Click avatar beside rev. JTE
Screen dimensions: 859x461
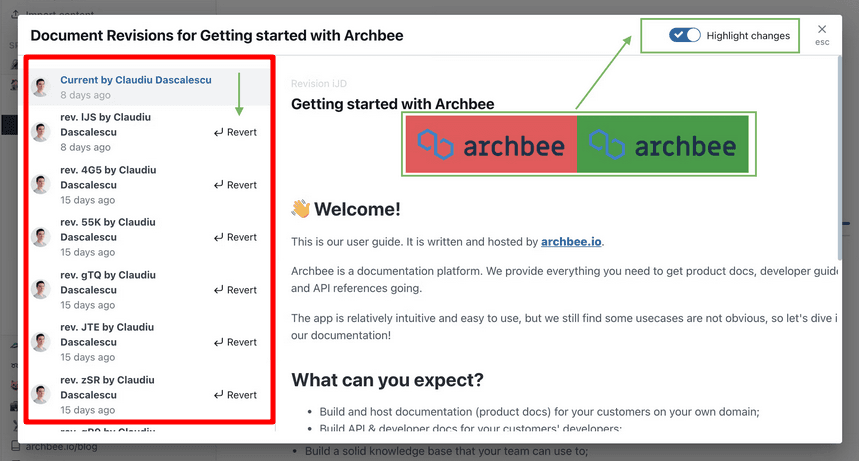click(41, 342)
